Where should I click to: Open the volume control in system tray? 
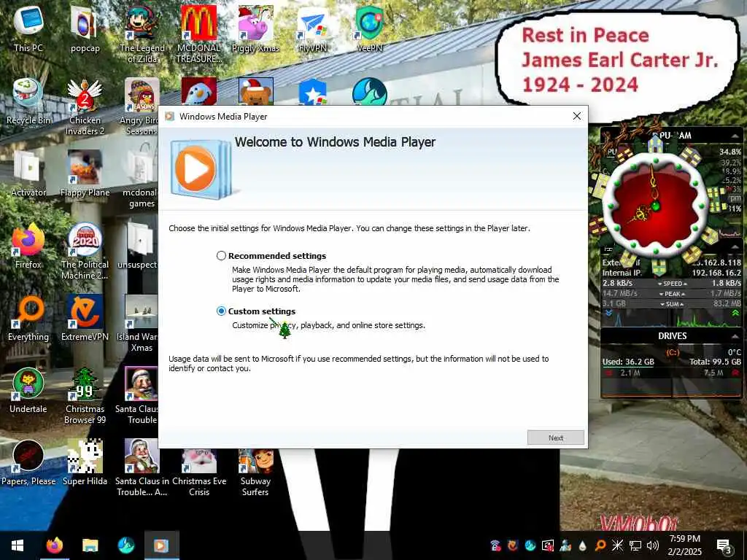click(653, 545)
